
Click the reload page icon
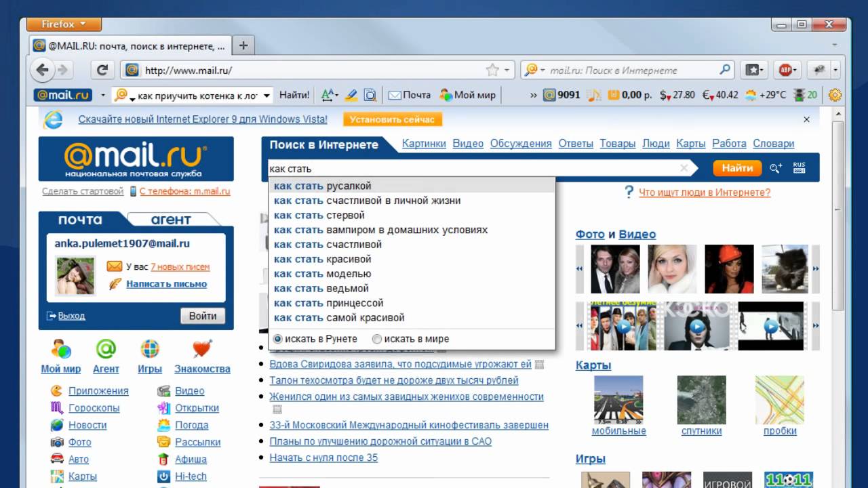pos(102,70)
